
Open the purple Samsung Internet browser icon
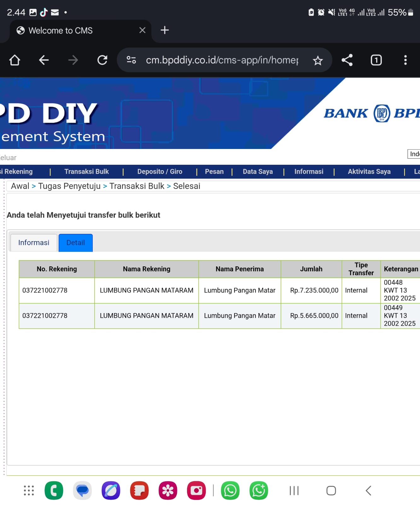coord(111,490)
